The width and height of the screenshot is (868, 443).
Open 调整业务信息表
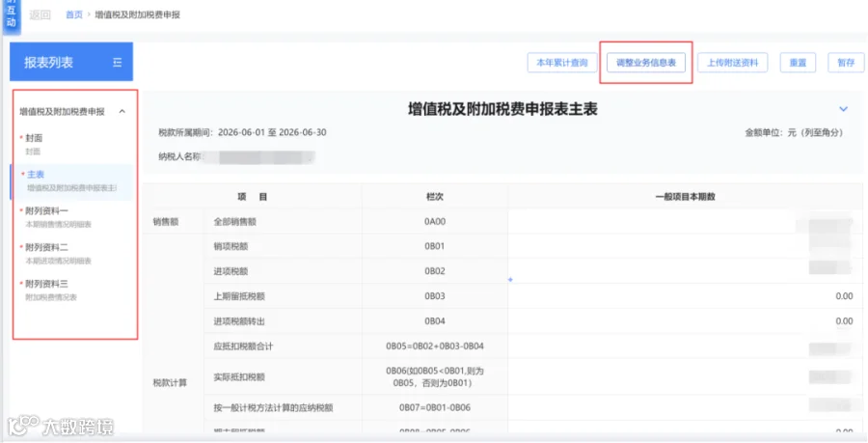(646, 63)
